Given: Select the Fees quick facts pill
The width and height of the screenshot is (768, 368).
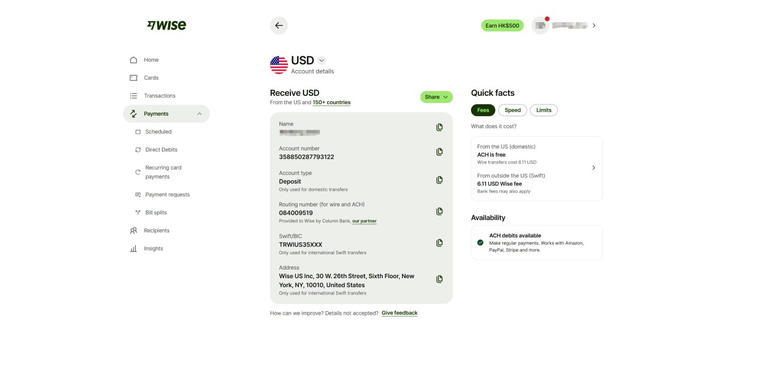Looking at the screenshot, I should tap(483, 110).
